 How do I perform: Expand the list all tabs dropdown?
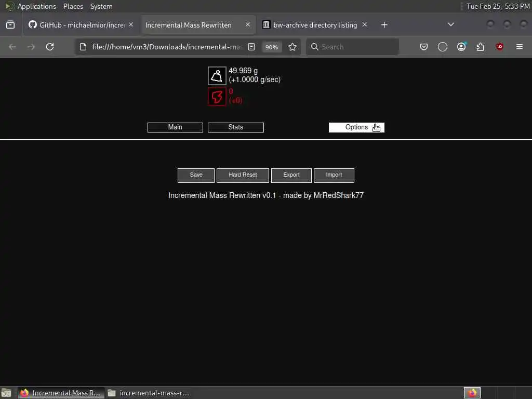[450, 24]
